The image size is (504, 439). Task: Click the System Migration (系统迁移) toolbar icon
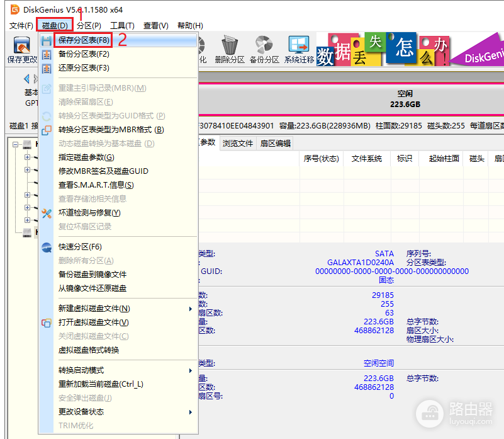point(299,49)
